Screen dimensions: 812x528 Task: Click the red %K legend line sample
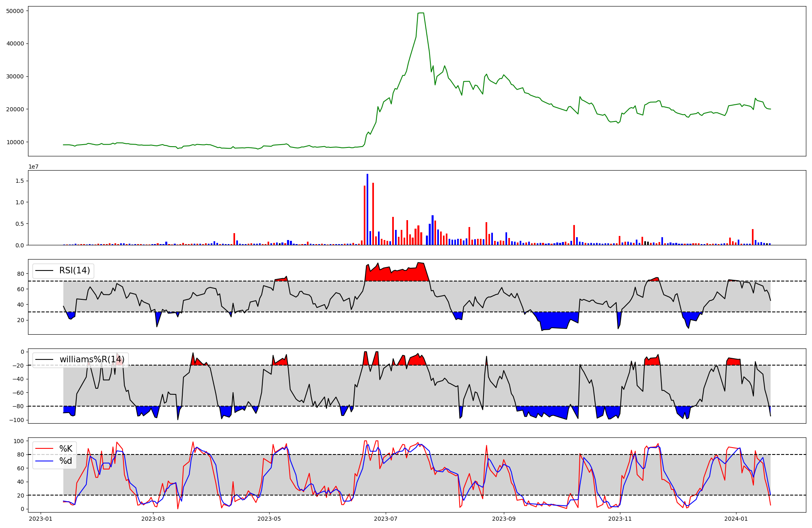coord(44,449)
